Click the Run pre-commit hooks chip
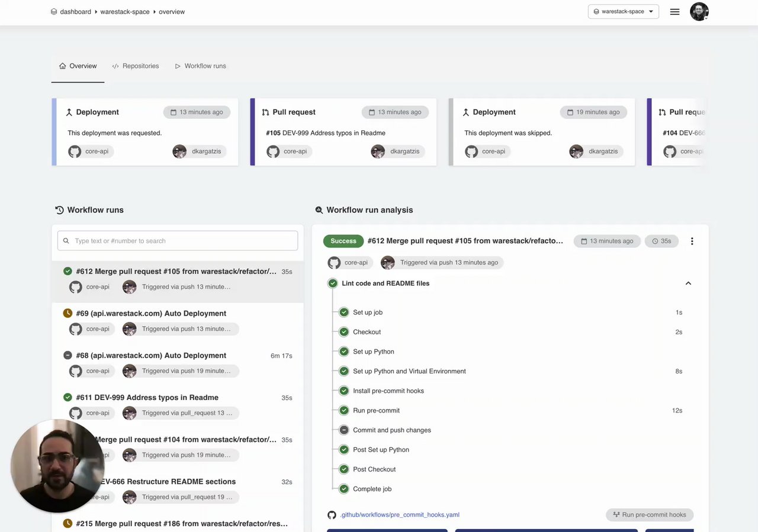Viewport: 758px width, 532px height. [x=650, y=515]
